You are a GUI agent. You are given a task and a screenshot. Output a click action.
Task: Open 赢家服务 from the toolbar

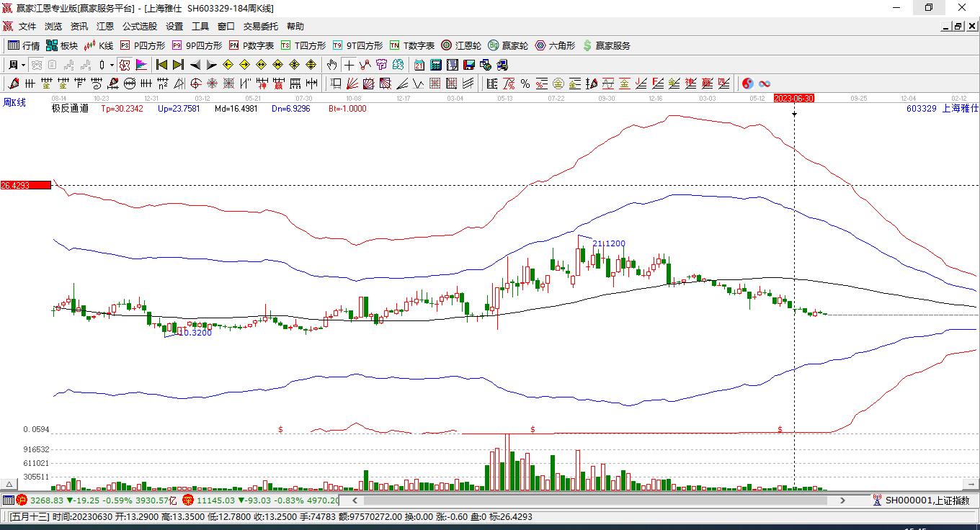(606, 45)
